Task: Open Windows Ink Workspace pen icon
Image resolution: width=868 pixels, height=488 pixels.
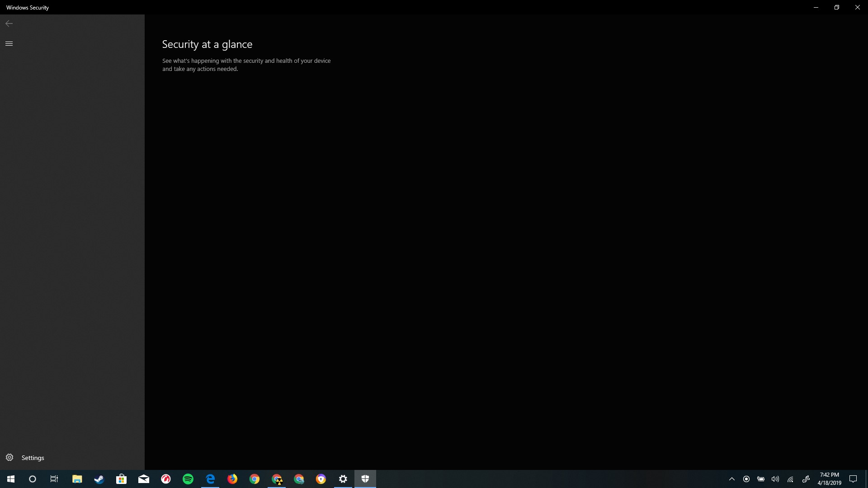Action: click(x=806, y=479)
